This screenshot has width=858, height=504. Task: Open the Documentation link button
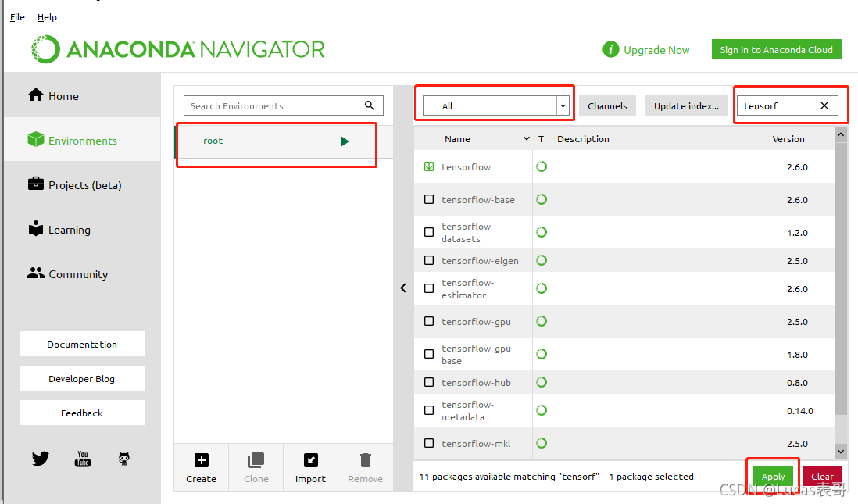coord(82,344)
